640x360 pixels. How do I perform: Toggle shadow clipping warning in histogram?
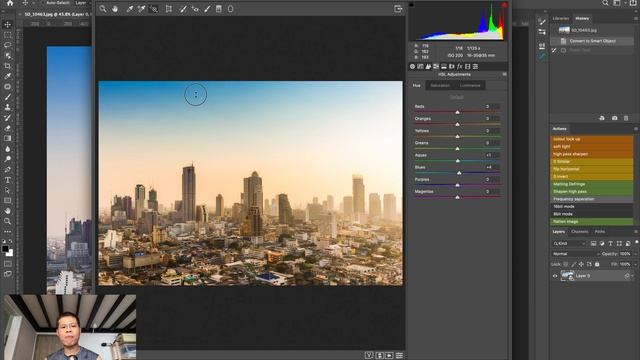coord(411,5)
